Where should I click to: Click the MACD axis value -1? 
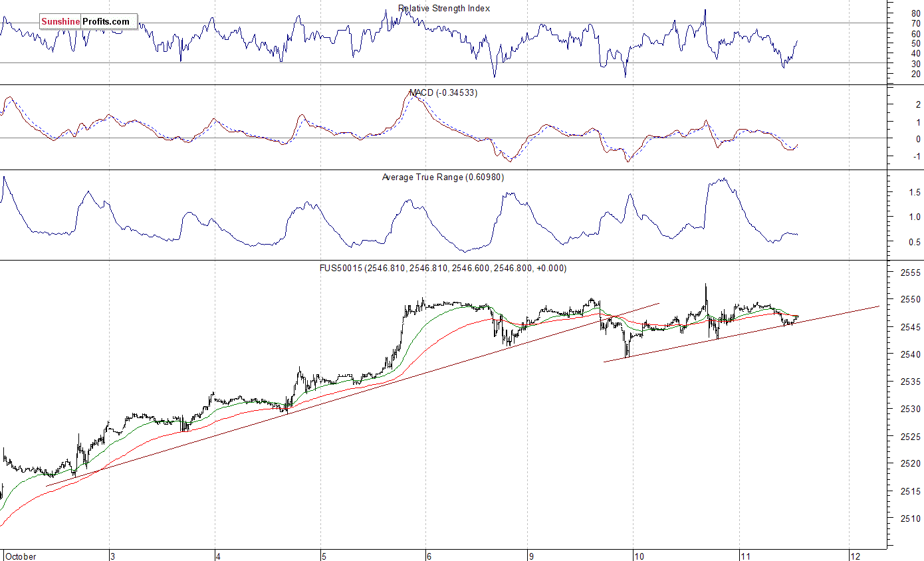917,156
